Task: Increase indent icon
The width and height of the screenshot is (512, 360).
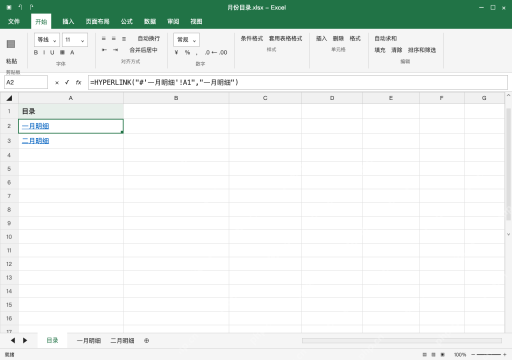Action: click(115, 50)
